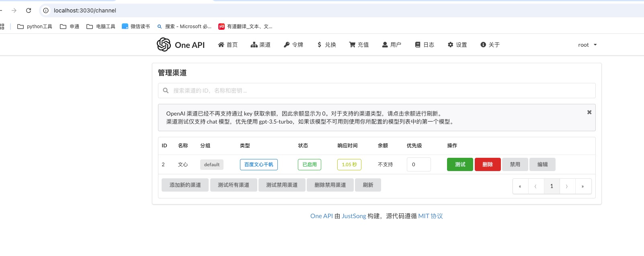Expand the root user dropdown
This screenshot has width=644, height=256.
click(x=587, y=45)
